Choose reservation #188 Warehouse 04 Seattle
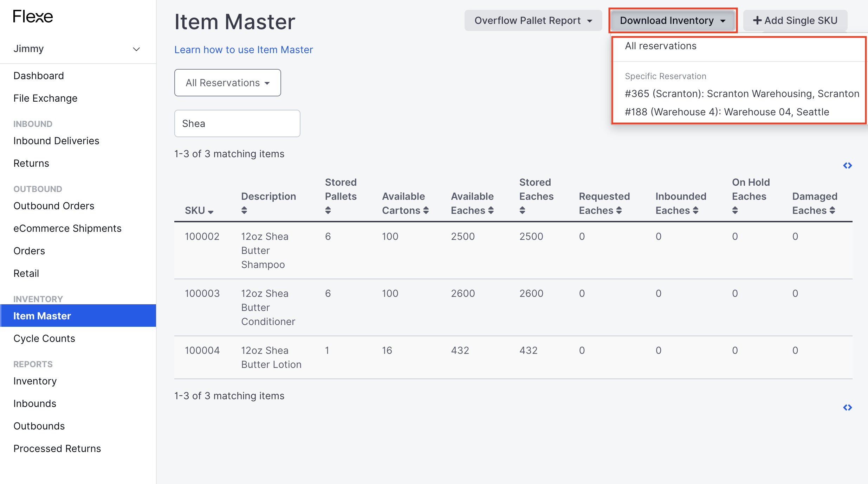The width and height of the screenshot is (868, 484). click(x=727, y=112)
